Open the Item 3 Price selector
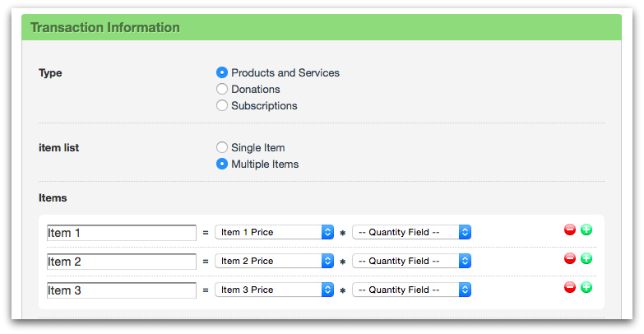Screen dimensions: 644x334 (274, 290)
